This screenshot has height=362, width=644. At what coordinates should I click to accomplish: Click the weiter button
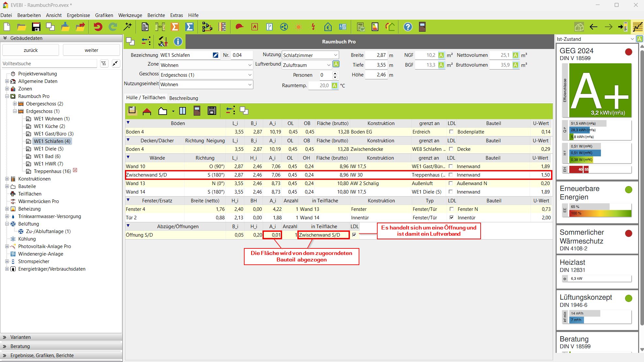[x=91, y=50]
